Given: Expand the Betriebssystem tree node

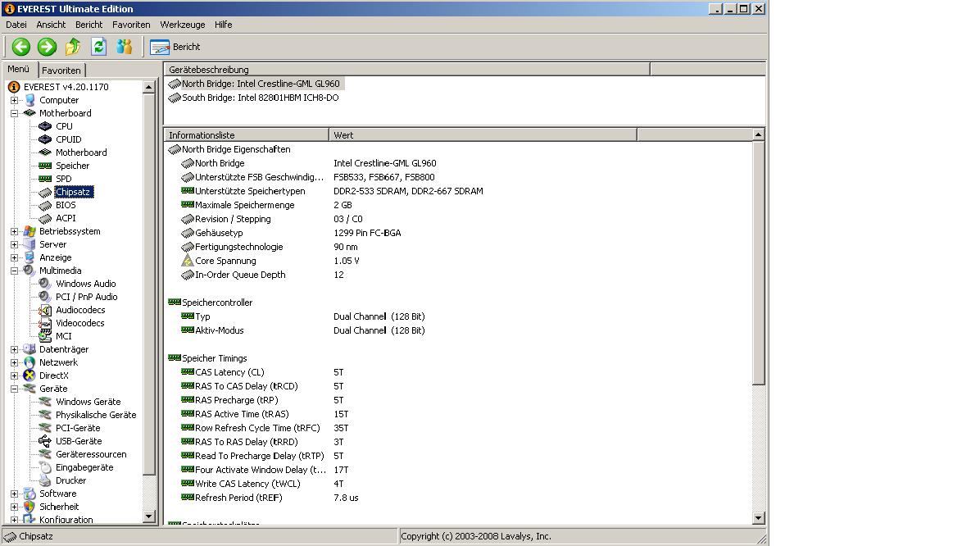Looking at the screenshot, I should [x=14, y=231].
